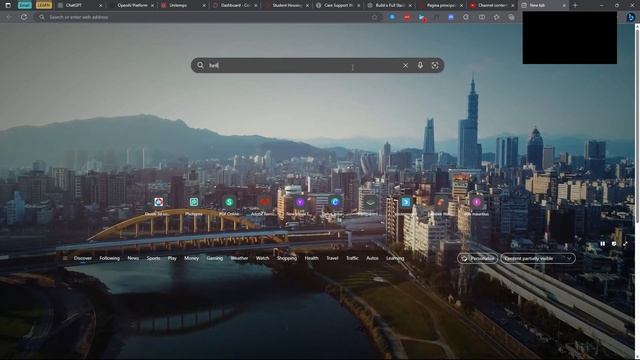
Task: Click the magnifier icon in the page search box
Action: [x=200, y=65]
